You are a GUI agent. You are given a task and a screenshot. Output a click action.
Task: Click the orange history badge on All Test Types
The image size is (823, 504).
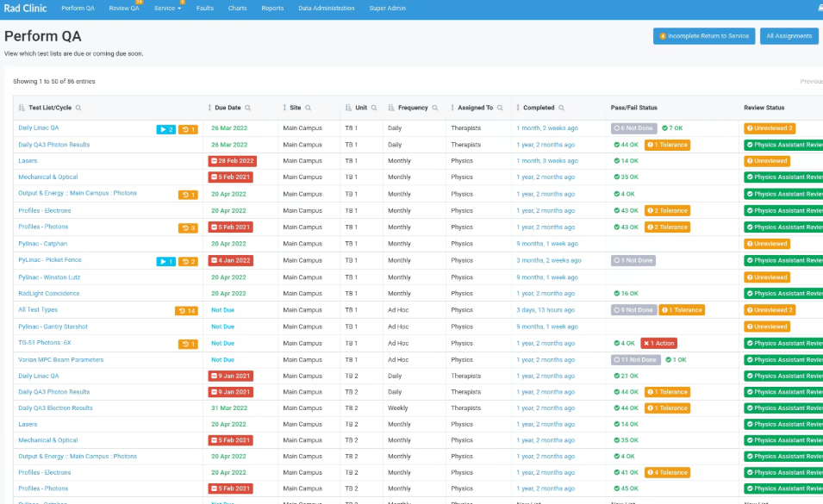pyautogui.click(x=186, y=311)
